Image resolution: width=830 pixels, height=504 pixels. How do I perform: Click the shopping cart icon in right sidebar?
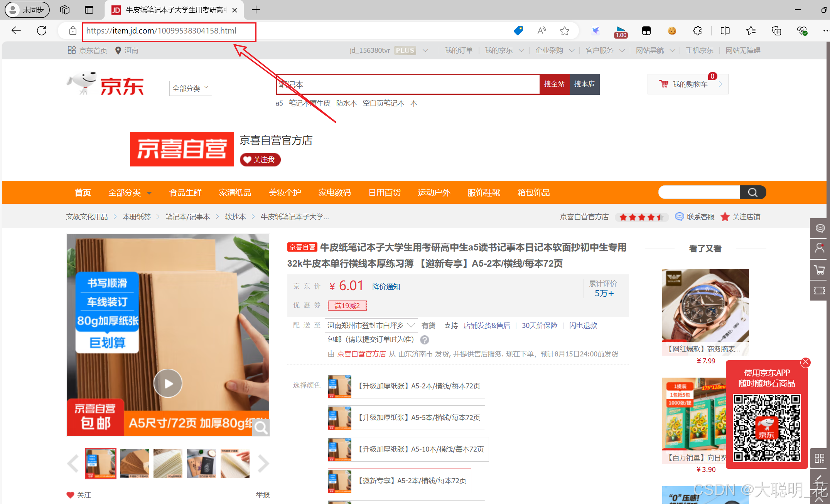tap(820, 269)
